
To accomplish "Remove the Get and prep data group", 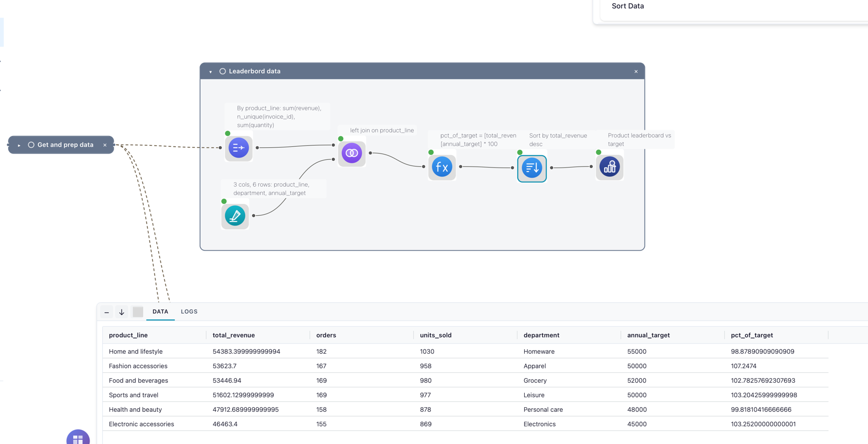I will [x=105, y=145].
